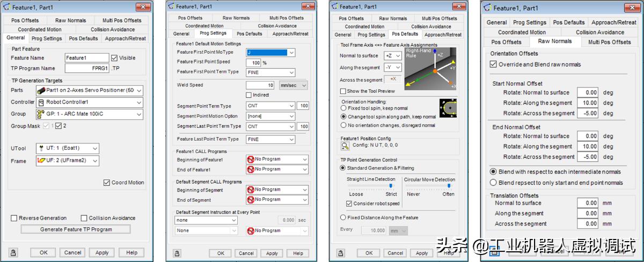Enable Collision Avoidance checkbox above the Generate button
644x262 pixels.
tap(84, 218)
